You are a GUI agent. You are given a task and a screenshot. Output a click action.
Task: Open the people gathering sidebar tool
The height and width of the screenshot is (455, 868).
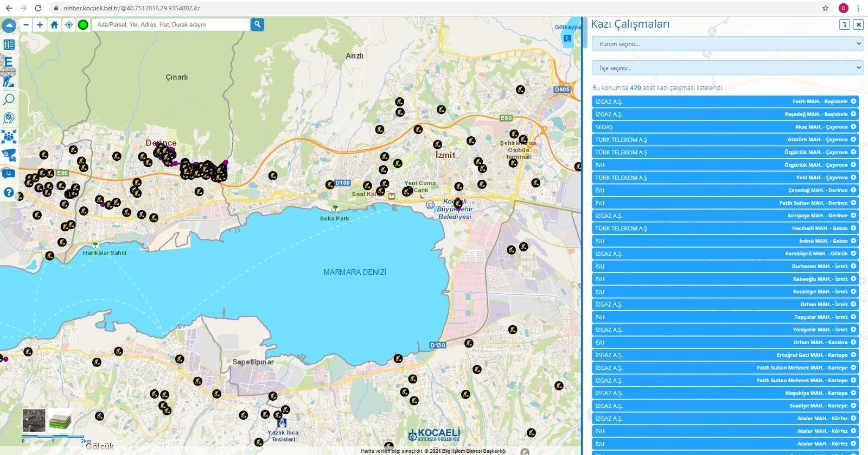point(9,136)
